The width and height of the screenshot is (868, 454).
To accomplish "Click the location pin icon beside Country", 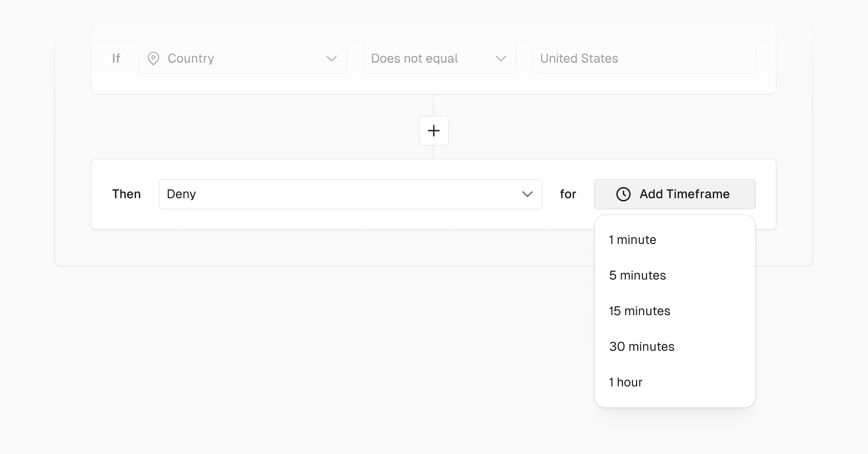I will click(x=153, y=59).
